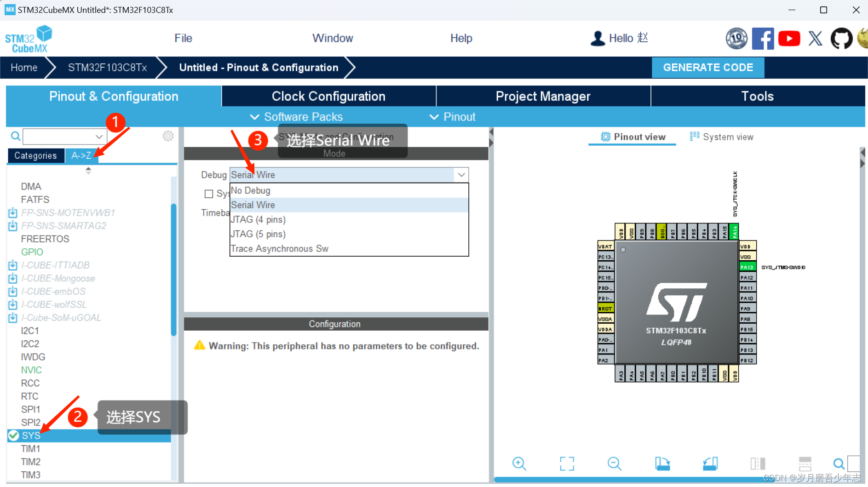This screenshot has width=868, height=487.
Task: Choose JTAG (4 pins) option
Action: click(x=349, y=219)
